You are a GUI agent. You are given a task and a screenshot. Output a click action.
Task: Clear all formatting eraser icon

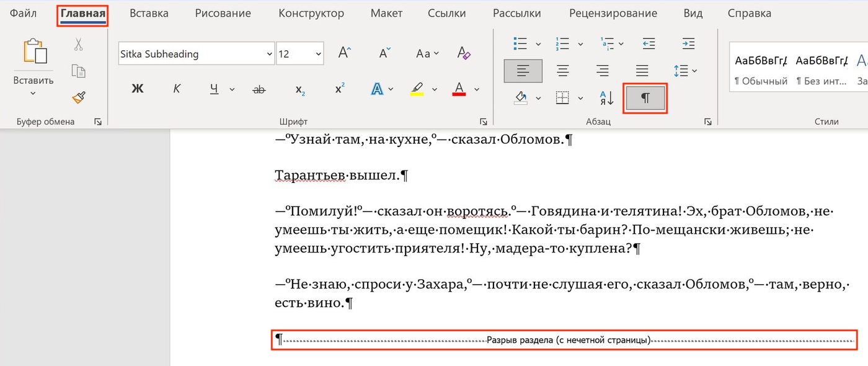click(464, 53)
